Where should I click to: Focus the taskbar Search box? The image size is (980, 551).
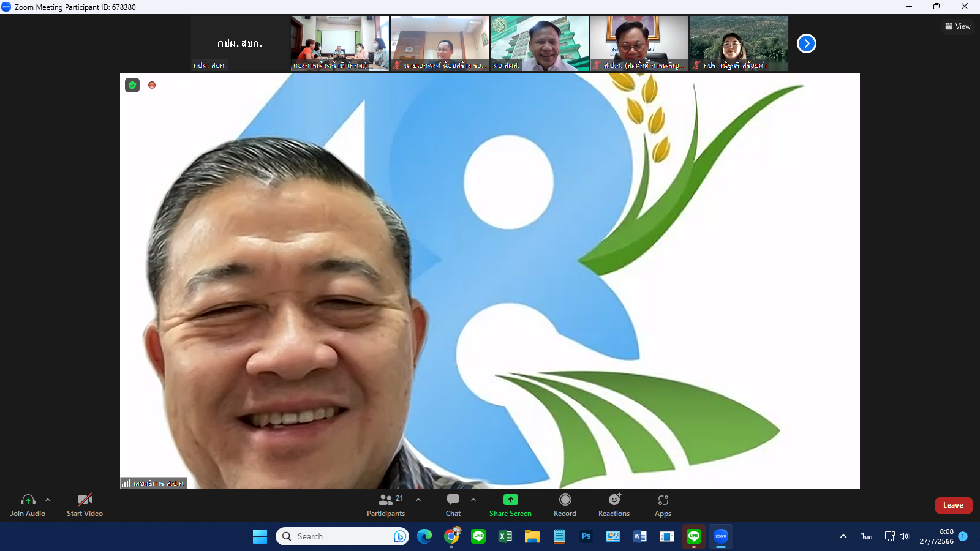pos(342,536)
